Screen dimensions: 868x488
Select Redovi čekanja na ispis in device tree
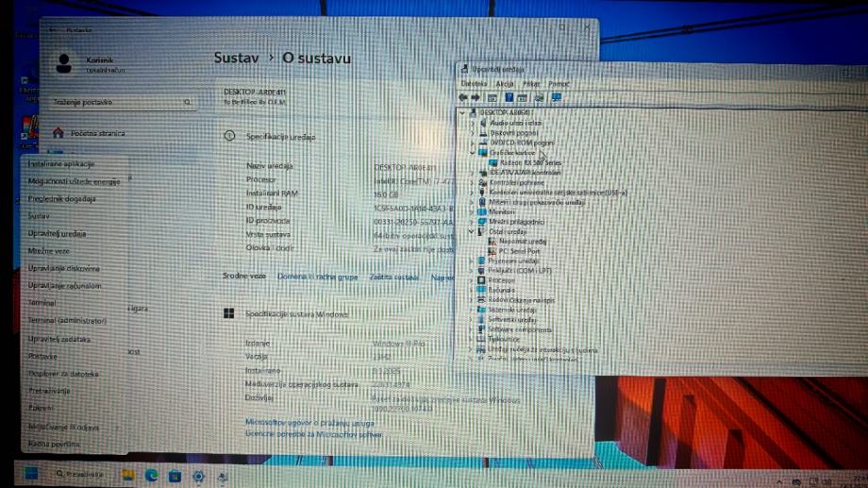[x=521, y=300]
